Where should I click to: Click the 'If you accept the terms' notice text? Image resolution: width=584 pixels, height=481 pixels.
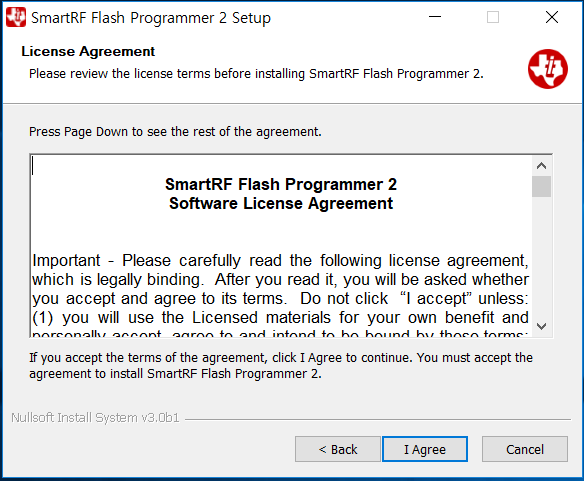point(281,366)
